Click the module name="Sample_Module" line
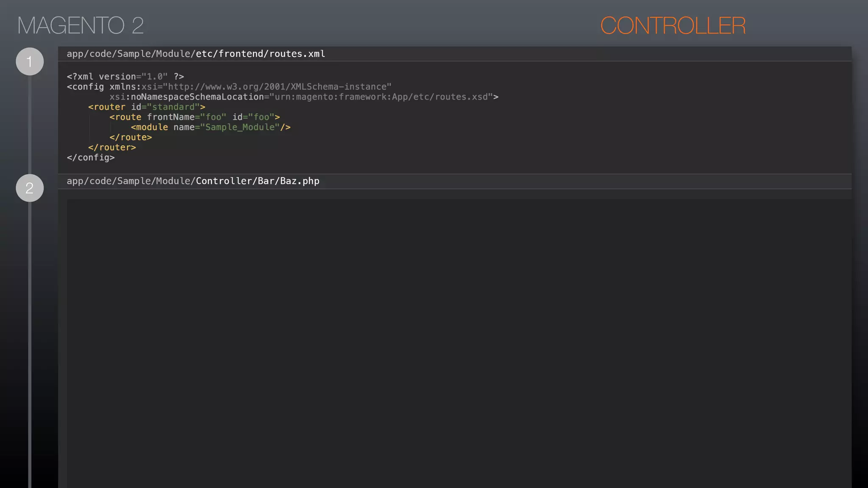 coord(211,128)
